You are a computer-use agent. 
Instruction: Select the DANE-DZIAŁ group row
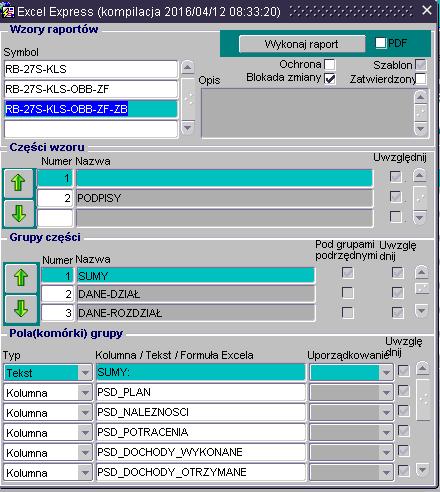[x=196, y=294]
